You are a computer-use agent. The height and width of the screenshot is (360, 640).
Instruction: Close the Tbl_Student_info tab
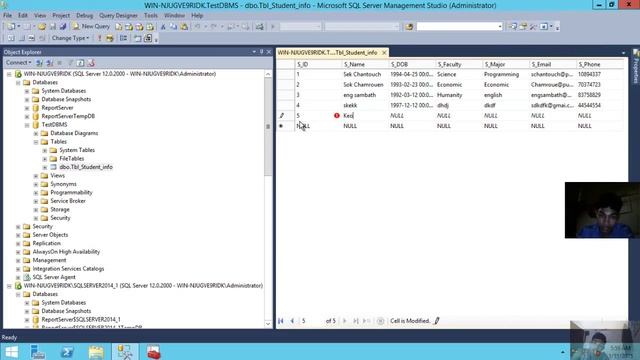tap(384, 53)
